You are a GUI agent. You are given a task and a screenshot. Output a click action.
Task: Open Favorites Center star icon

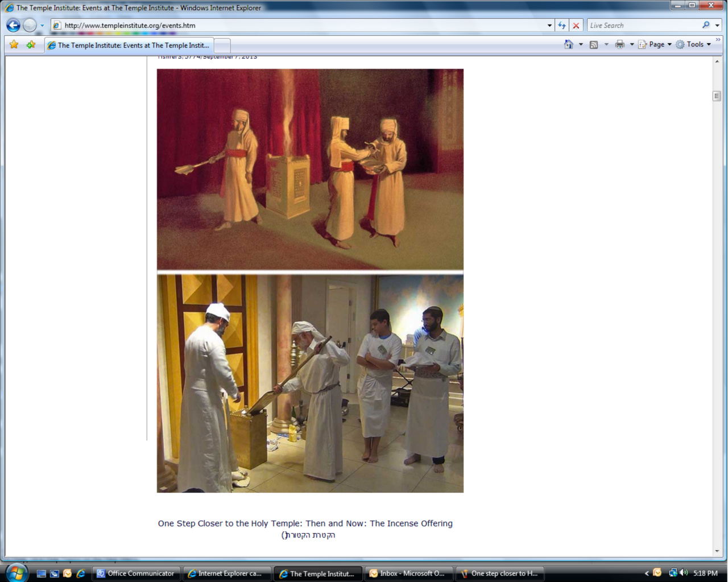(14, 44)
